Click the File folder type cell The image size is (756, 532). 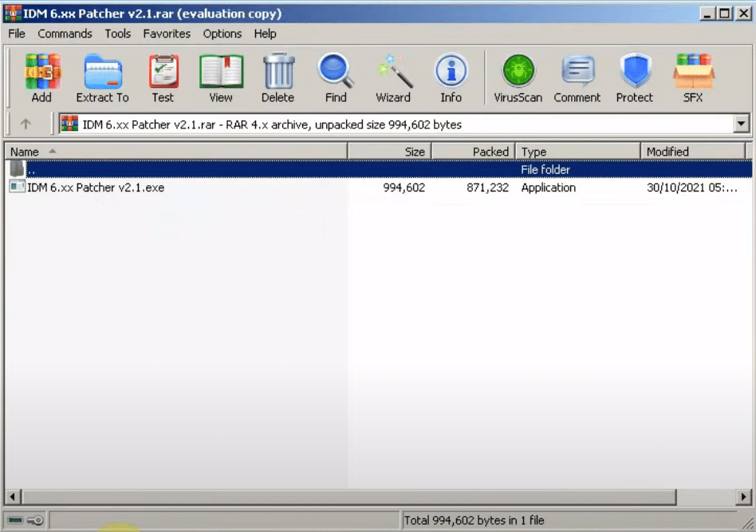[x=545, y=169]
